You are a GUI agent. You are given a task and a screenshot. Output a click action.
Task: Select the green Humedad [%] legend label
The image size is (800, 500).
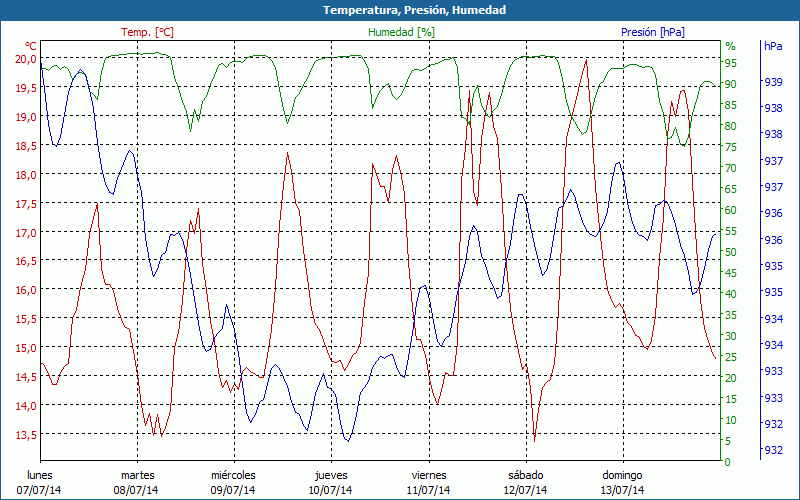(402, 32)
